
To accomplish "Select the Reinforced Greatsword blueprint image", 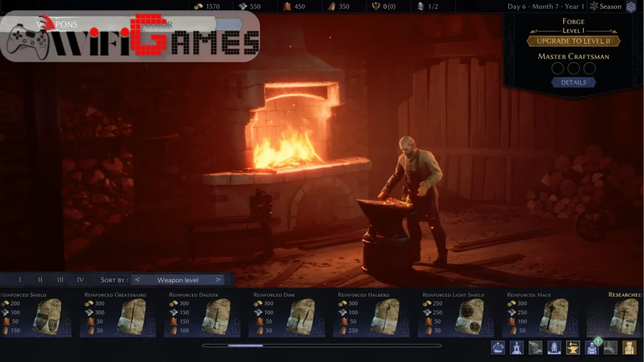I will point(133,317).
